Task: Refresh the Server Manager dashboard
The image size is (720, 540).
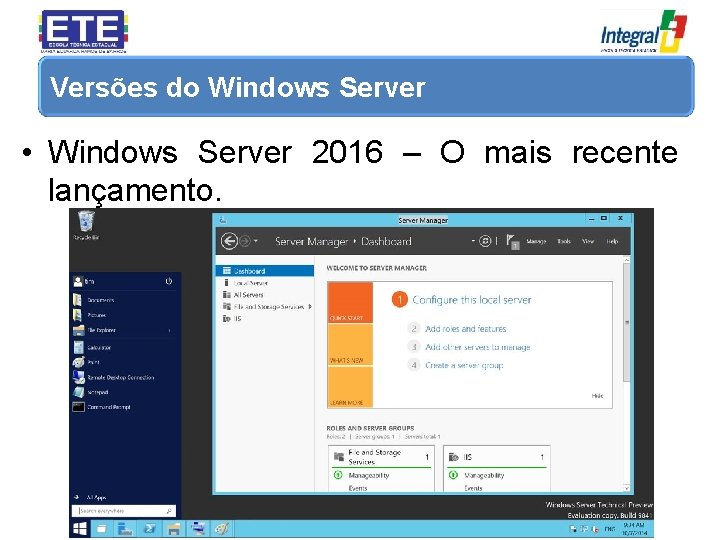Action: tap(485, 241)
